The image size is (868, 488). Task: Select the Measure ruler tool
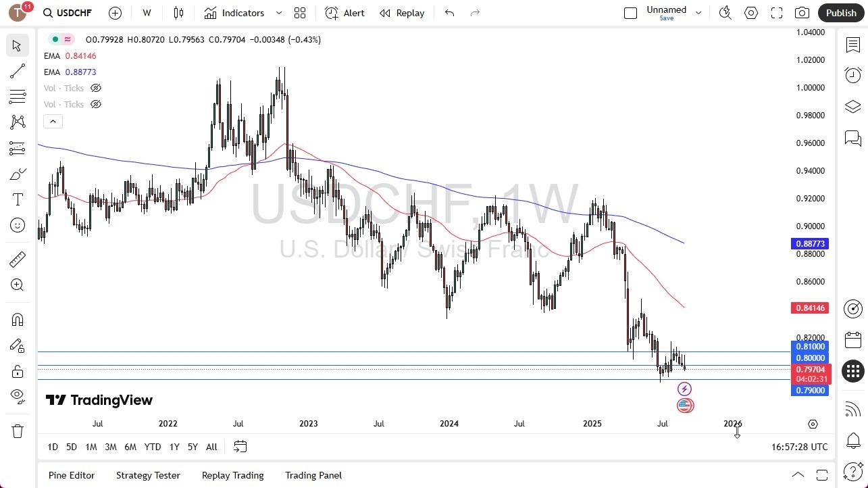(17, 259)
